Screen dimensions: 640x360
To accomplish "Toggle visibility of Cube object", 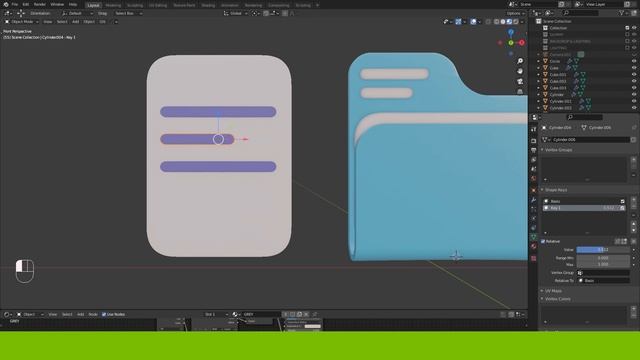I will 634,68.
